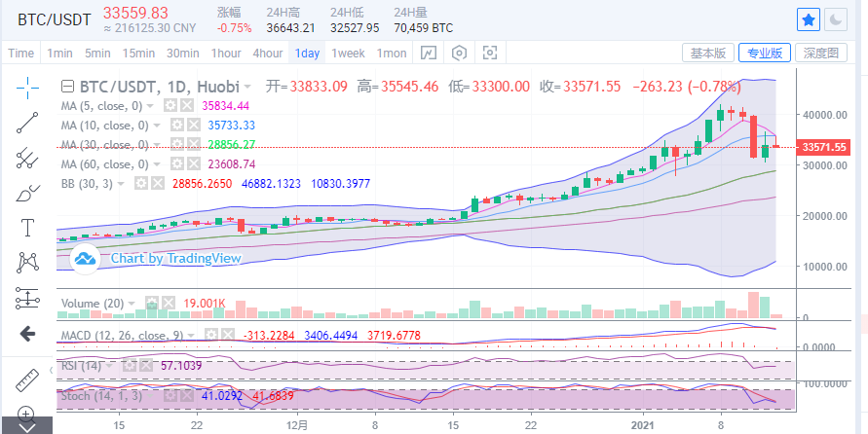Open settings for MA (5, close, 0)

171,106
